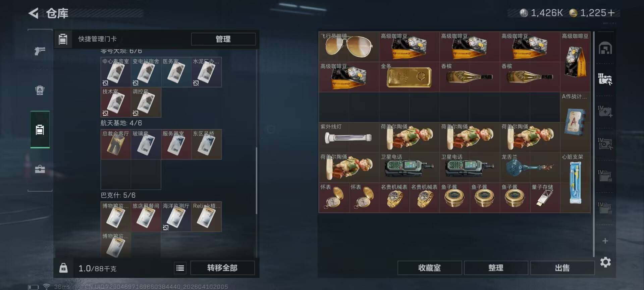This screenshot has height=290, width=644.
Task: Click the 出售 sell button
Action: click(x=562, y=268)
